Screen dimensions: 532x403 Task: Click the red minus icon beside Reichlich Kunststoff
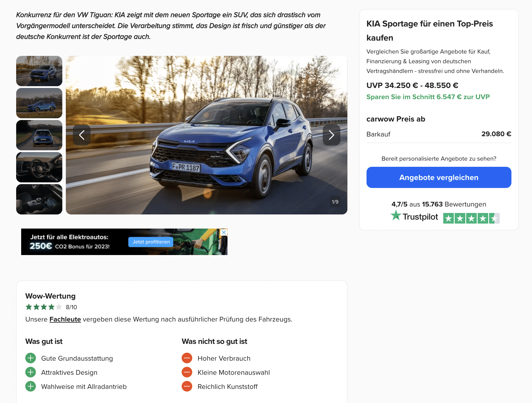point(187,386)
